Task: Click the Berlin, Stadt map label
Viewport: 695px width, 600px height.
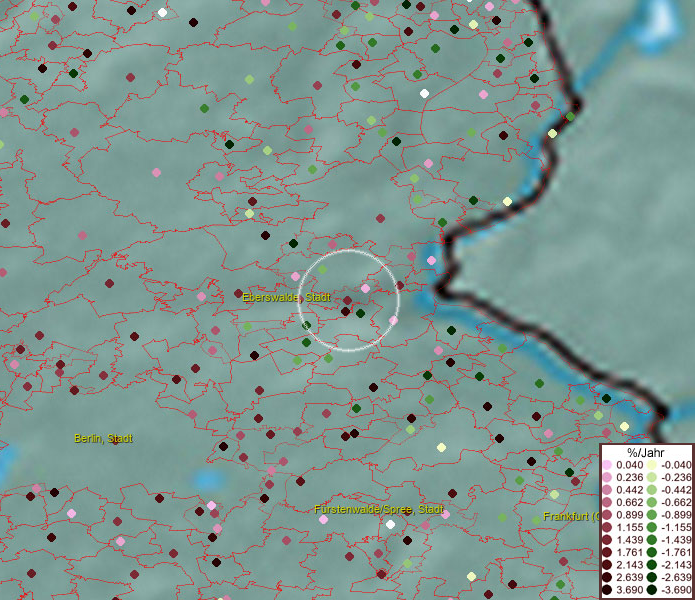Action: click(x=103, y=438)
